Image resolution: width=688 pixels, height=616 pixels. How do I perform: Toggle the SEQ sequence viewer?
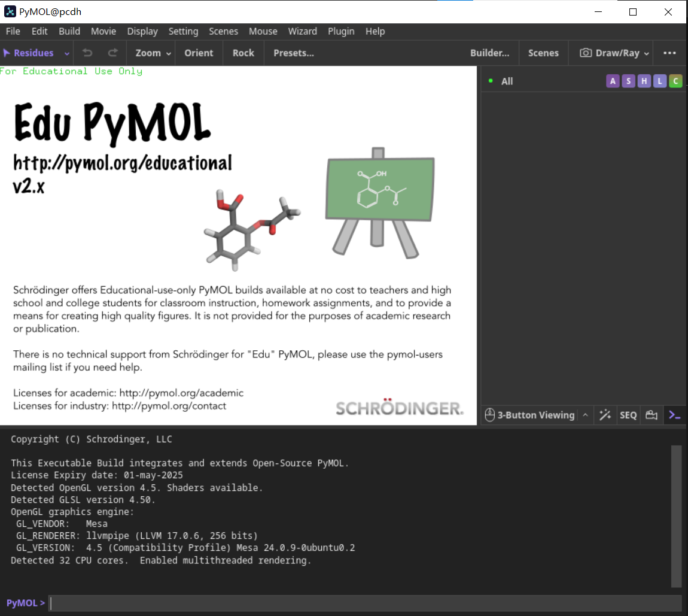point(628,415)
